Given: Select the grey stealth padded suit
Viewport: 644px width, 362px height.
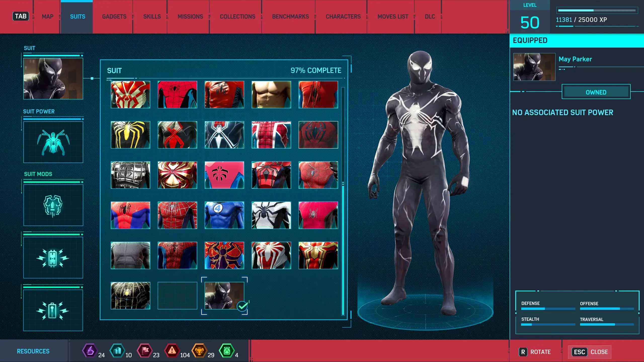Looking at the screenshot, I should (130, 255).
